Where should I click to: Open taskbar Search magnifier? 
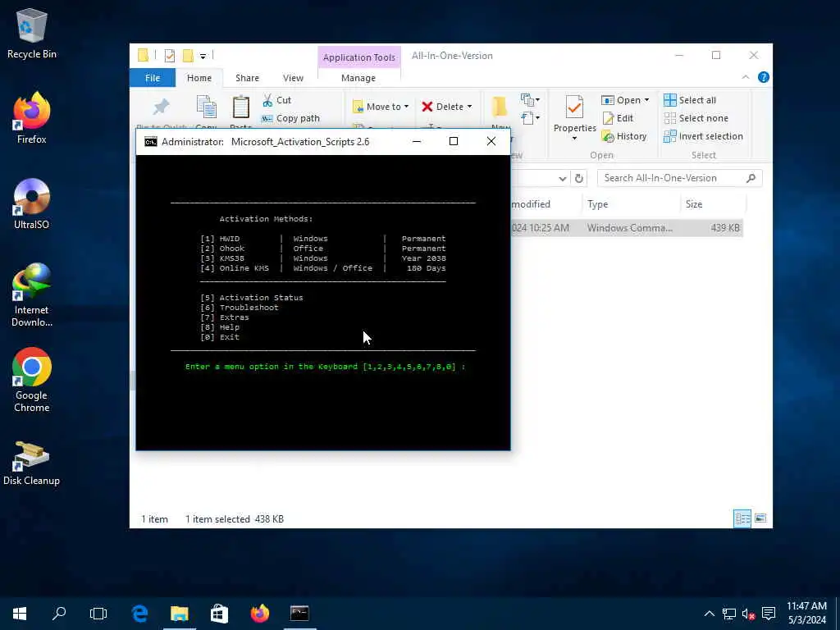[x=59, y=614]
